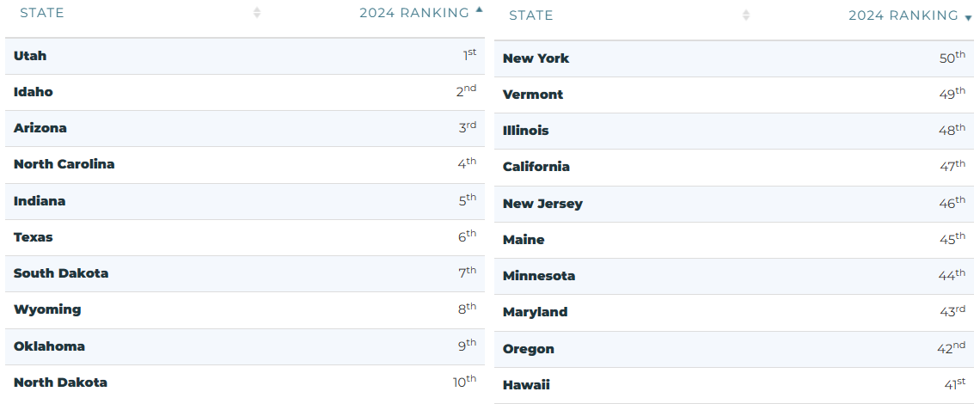Select the South Dakota row
980x404 pixels.
click(245, 273)
